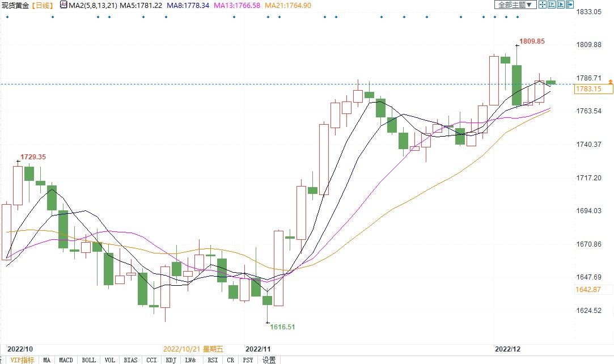The height and width of the screenshot is (364, 614).
Task: Select the RSI indicator tab
Action: (x=213, y=360)
